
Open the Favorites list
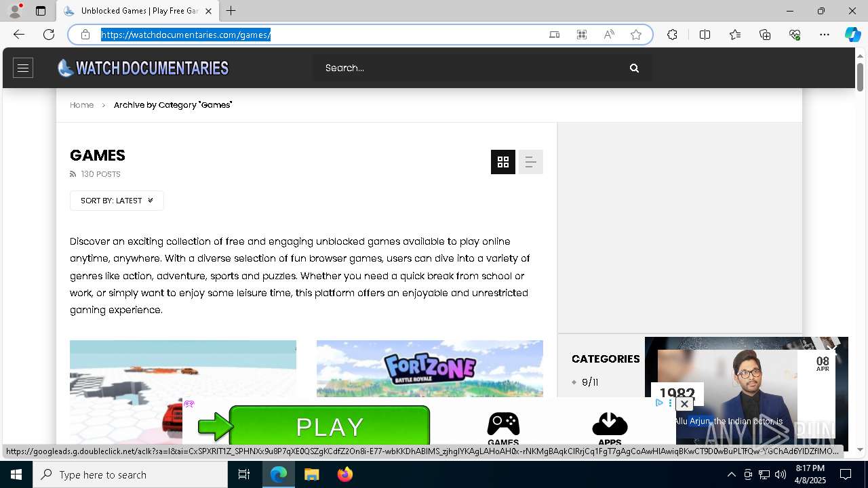pos(735,35)
